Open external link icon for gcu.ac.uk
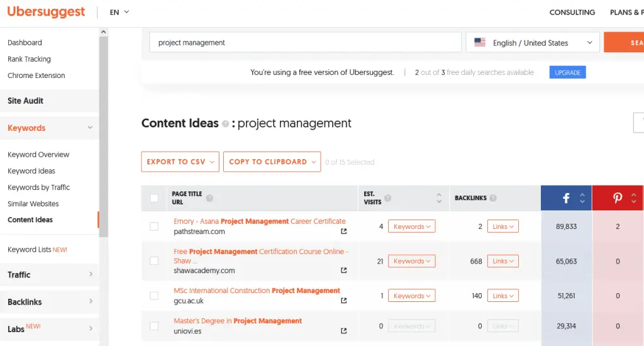This screenshot has height=346, width=644. point(343,301)
